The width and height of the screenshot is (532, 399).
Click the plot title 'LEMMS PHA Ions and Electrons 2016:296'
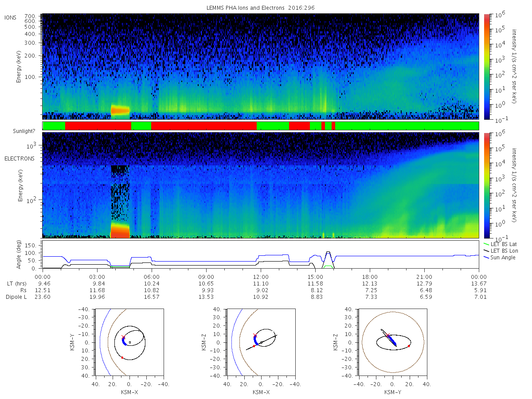point(261,8)
